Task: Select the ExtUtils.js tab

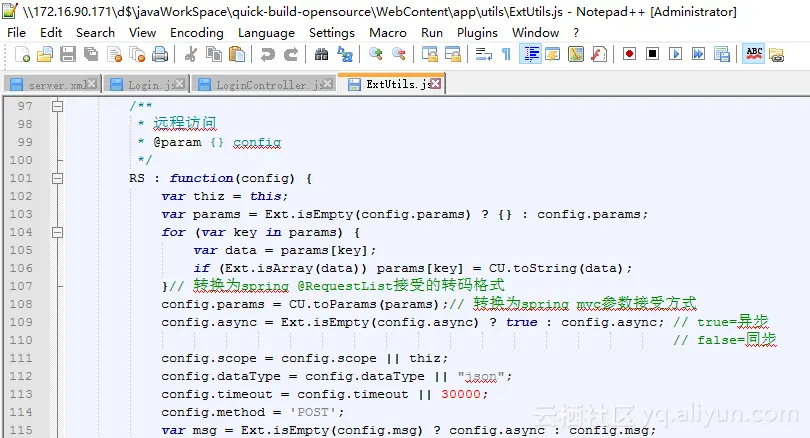Action: (x=391, y=84)
